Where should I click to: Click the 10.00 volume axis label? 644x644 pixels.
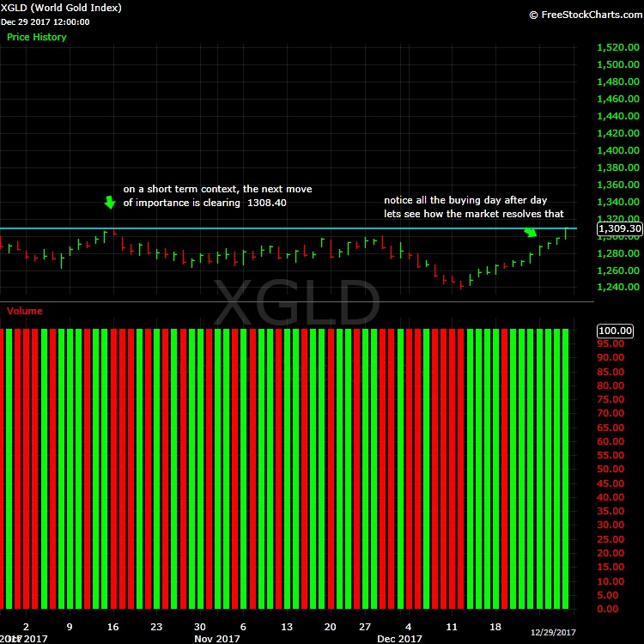pos(611,581)
